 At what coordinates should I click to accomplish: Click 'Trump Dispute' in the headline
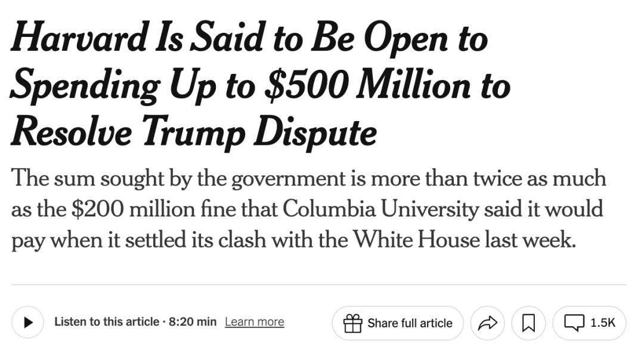[259, 132]
